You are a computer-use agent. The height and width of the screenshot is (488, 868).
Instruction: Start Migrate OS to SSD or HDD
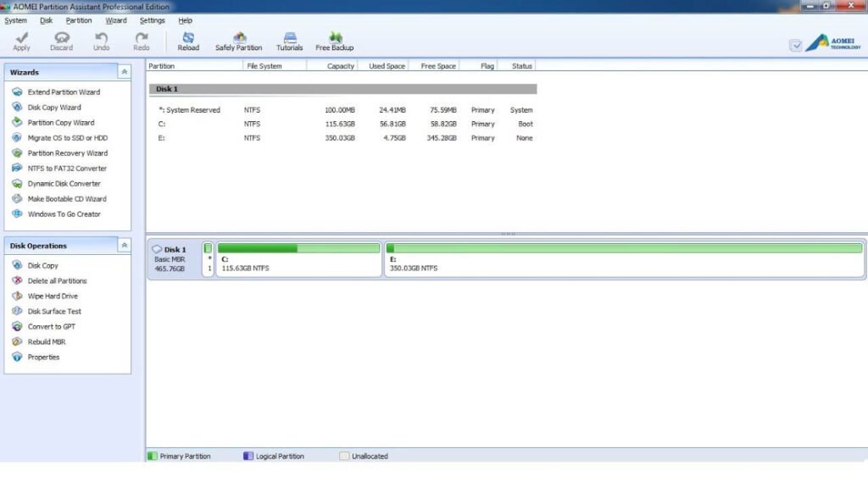pyautogui.click(x=68, y=138)
